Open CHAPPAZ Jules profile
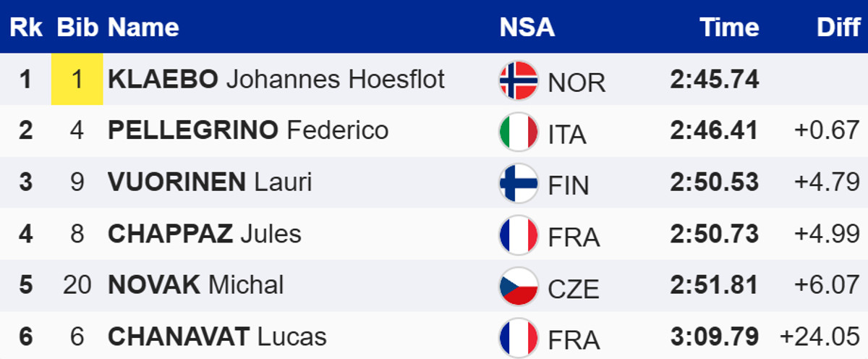 tap(205, 234)
